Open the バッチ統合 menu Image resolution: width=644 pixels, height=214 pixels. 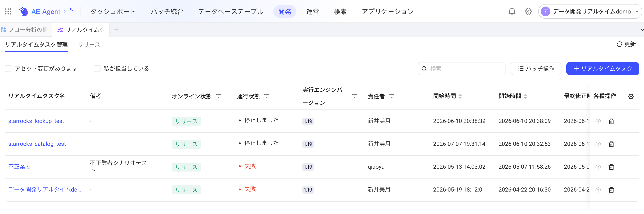167,11
